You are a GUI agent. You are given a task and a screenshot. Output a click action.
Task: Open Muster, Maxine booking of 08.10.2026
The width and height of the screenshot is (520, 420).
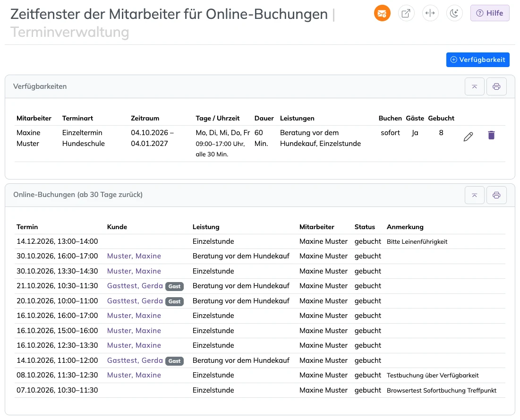tap(134, 375)
